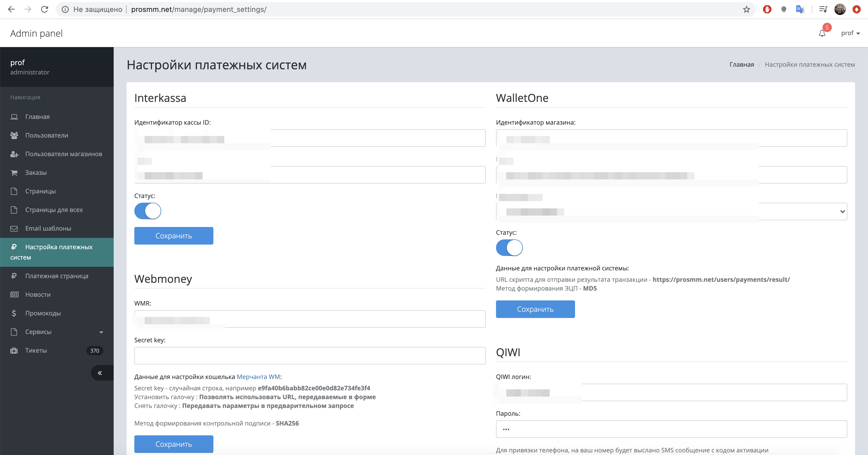This screenshot has width=868, height=455.
Task: Open Пользователи via the users icon
Action: 14,135
